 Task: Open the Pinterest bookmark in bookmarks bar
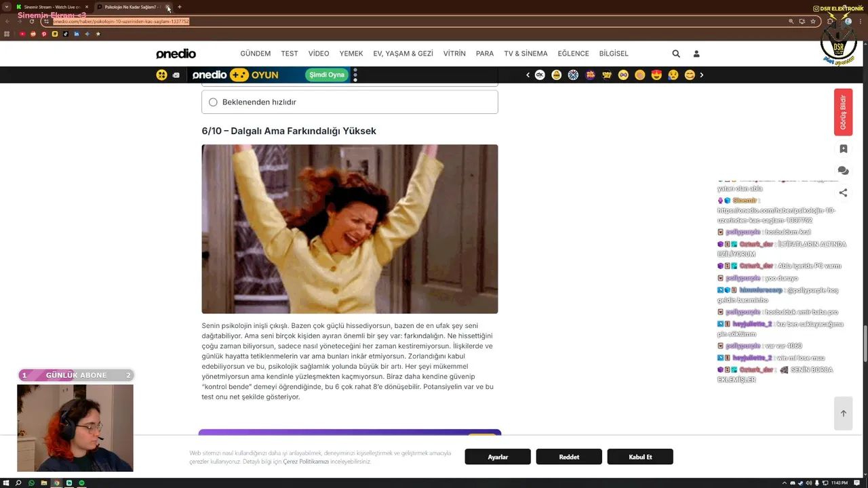click(44, 34)
